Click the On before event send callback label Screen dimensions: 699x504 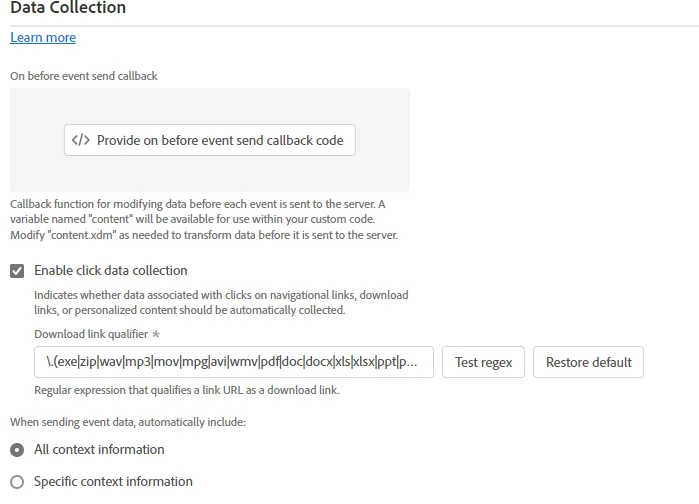[x=84, y=76]
